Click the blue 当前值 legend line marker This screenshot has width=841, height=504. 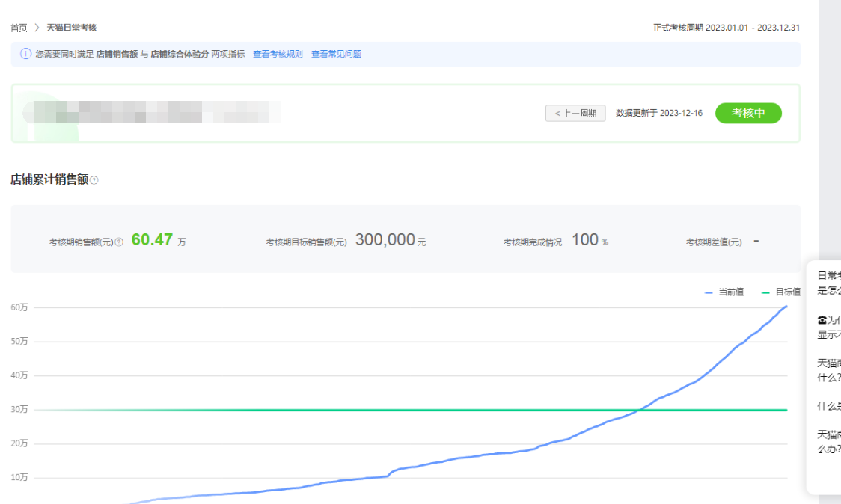click(x=709, y=293)
